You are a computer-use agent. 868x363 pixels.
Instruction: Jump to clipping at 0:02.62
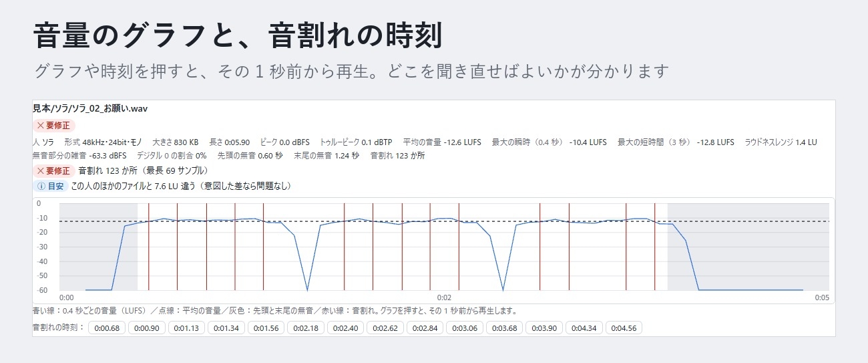(x=385, y=328)
